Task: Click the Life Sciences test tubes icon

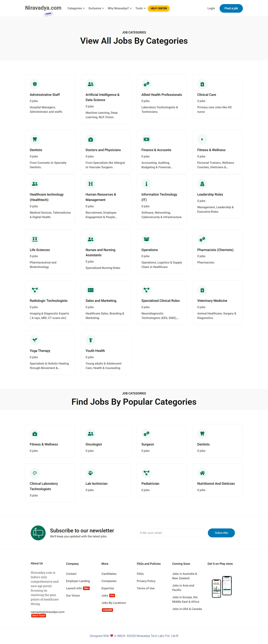Action: [x=35, y=239]
